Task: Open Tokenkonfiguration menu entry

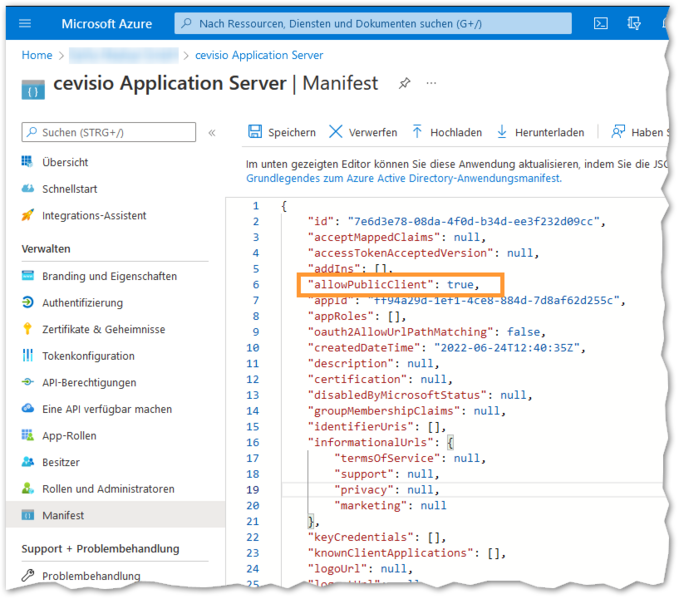Action: (88, 356)
